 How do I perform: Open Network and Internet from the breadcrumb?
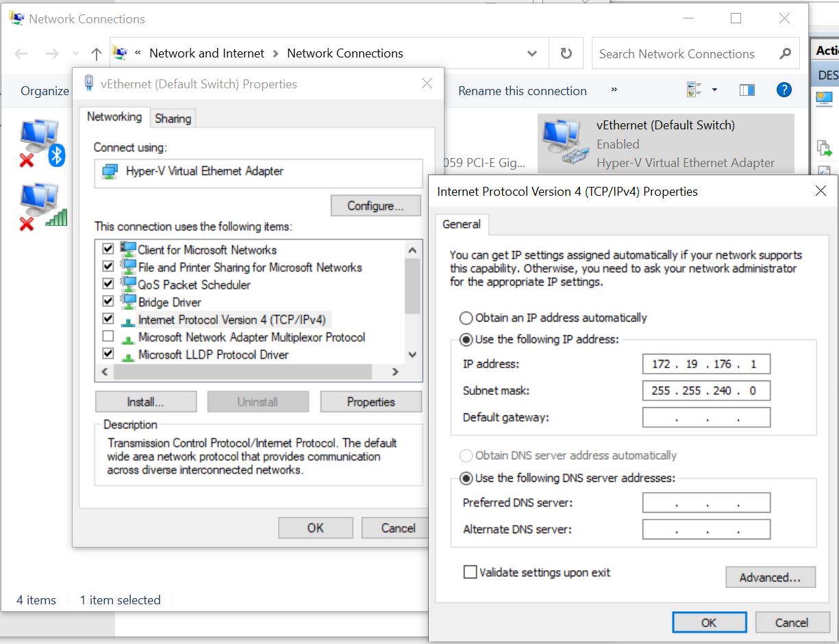tap(207, 53)
